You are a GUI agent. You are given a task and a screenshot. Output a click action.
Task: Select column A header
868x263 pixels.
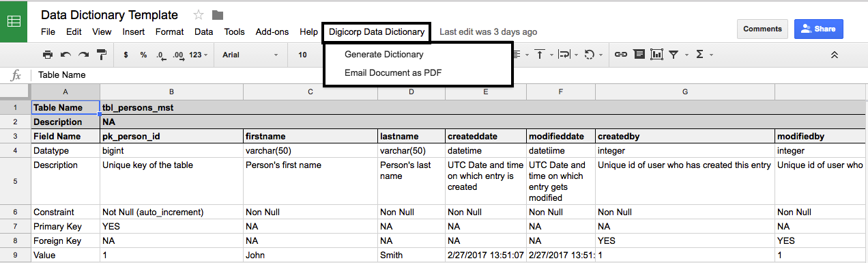[x=66, y=92]
